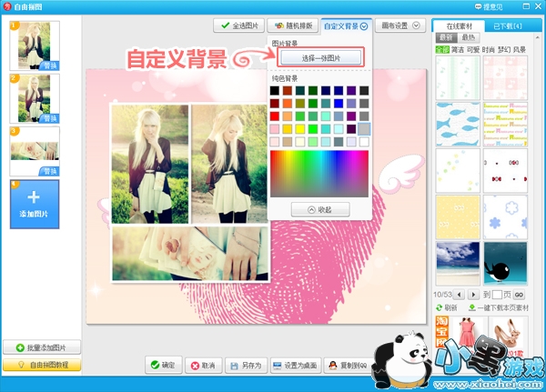The image size is (546, 392).
Task: Click the 提意见 feedback icon in title bar
Action: pyautogui.click(x=478, y=6)
